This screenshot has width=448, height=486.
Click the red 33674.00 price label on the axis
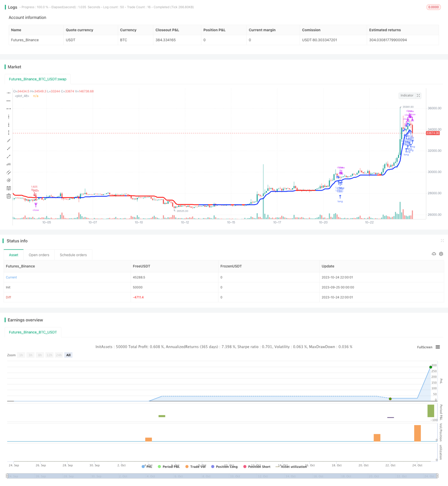(x=433, y=133)
